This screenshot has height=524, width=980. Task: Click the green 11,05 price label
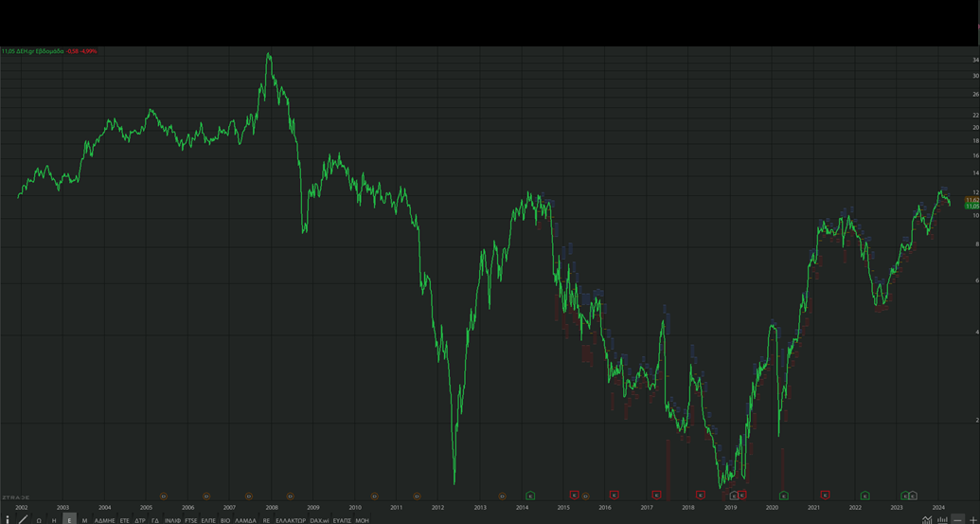click(x=971, y=207)
